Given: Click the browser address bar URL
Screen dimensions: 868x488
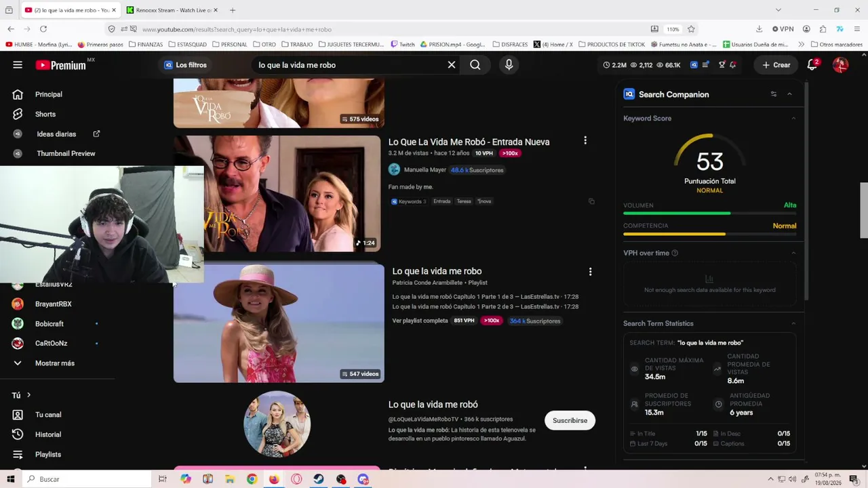Looking at the screenshot, I should click(x=237, y=30).
